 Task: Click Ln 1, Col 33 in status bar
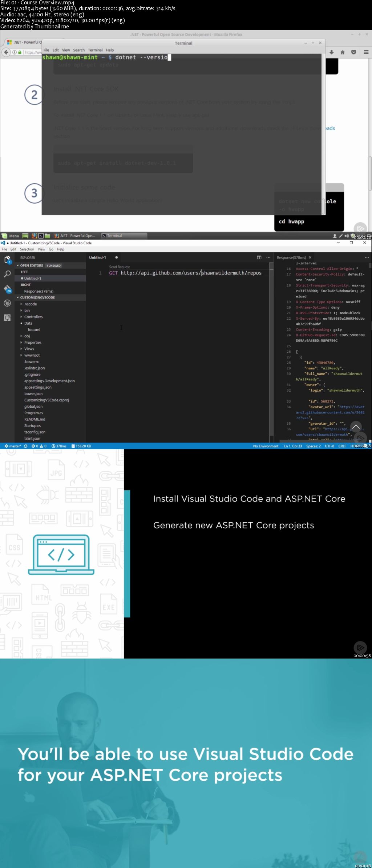[x=293, y=446]
